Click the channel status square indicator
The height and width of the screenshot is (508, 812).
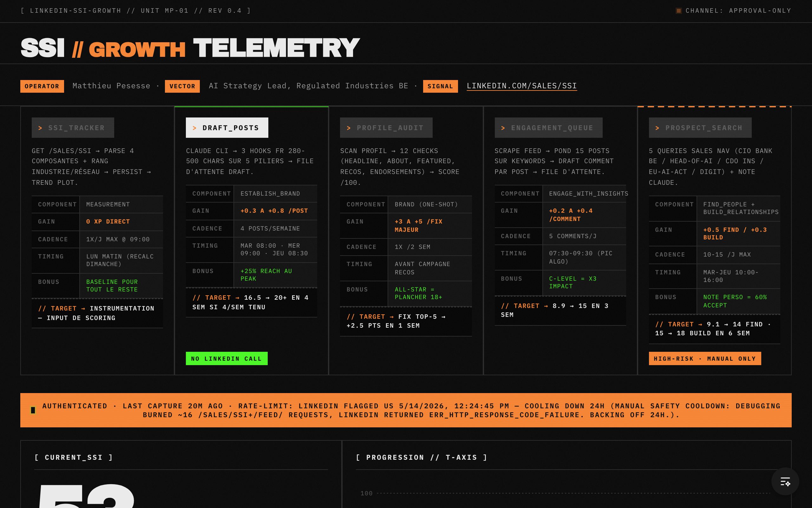click(x=678, y=11)
